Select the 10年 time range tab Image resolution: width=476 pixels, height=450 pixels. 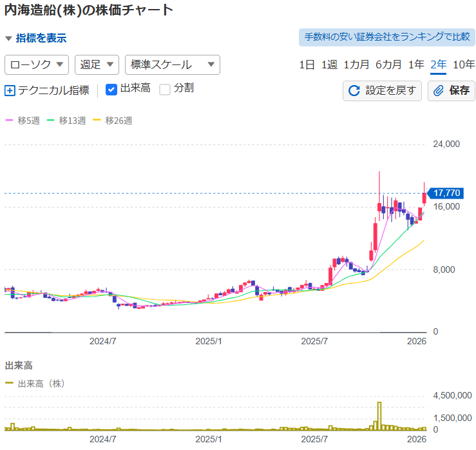[464, 64]
